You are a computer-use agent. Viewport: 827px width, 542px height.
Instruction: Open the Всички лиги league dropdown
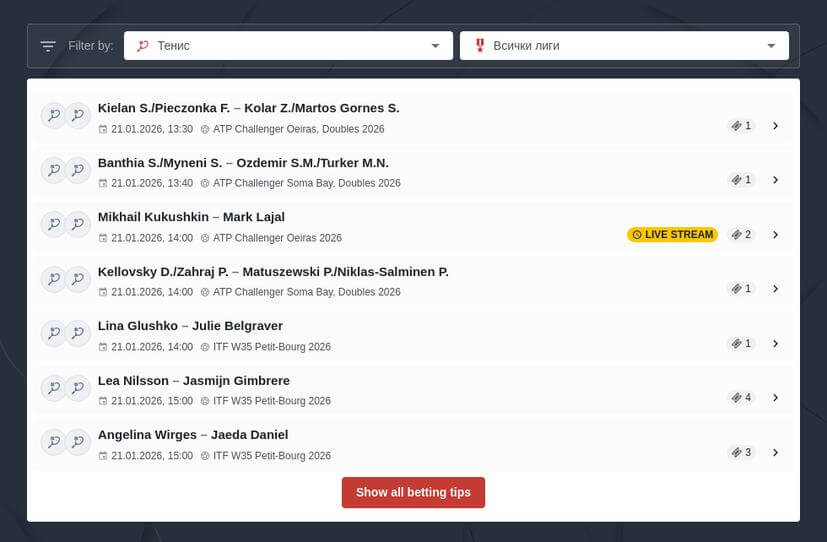click(624, 46)
